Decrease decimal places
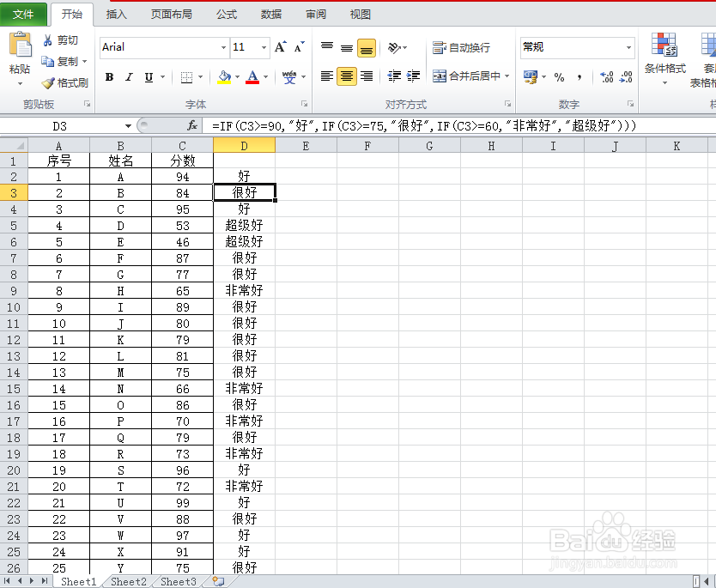This screenshot has height=588, width=716. (x=626, y=77)
